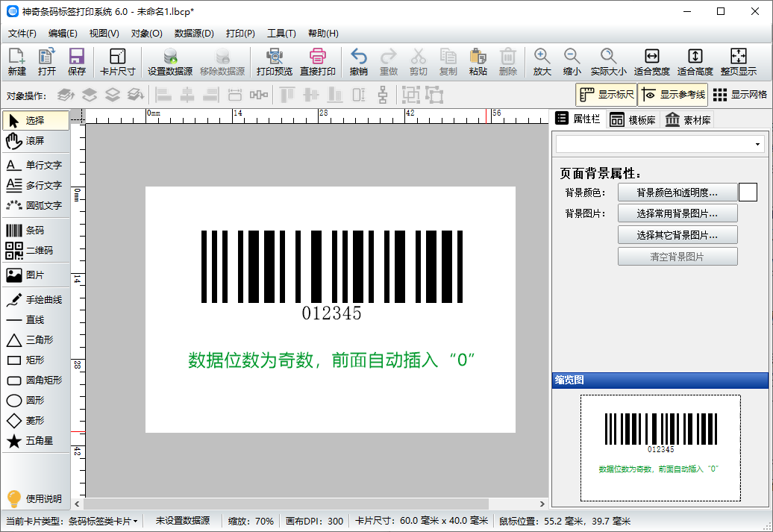Set zoom to 实际大小 actual size
773x532 pixels.
(608, 62)
